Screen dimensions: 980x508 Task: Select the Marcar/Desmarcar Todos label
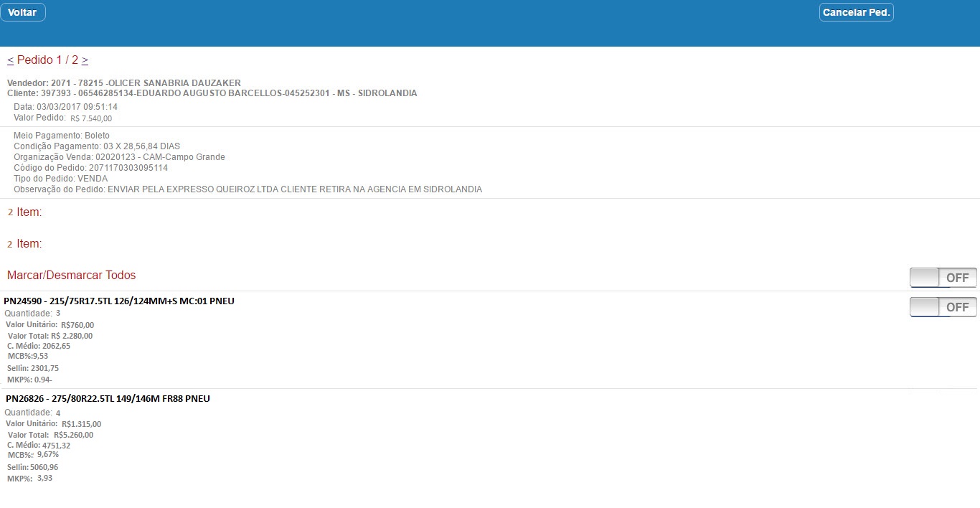[71, 275]
